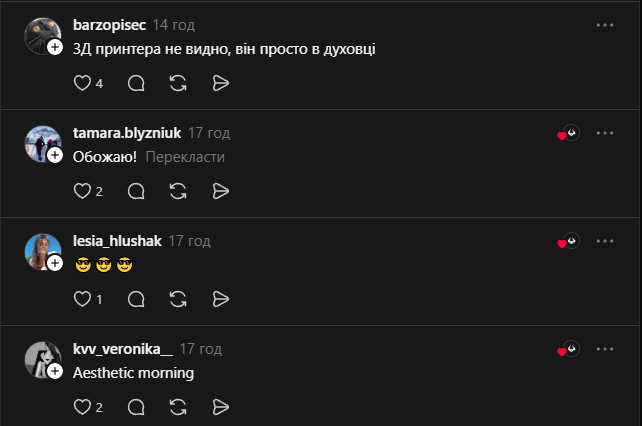The height and width of the screenshot is (426, 642).
Task: Open the menu for kvv_veronika__'s comment
Action: click(x=604, y=349)
